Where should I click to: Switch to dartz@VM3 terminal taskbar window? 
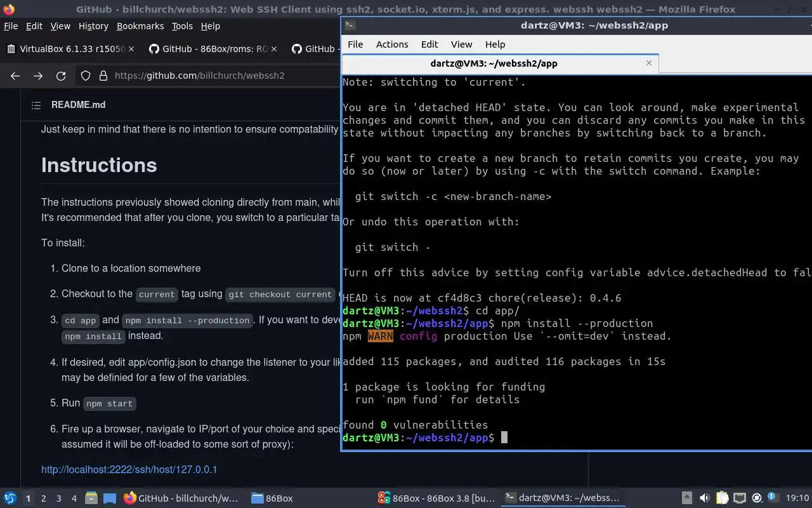(x=562, y=498)
